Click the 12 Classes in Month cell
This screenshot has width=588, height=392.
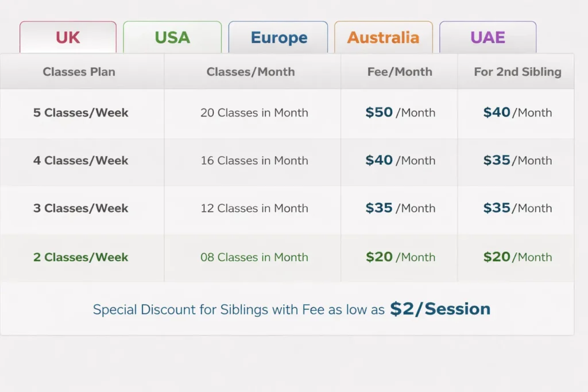[x=254, y=208]
